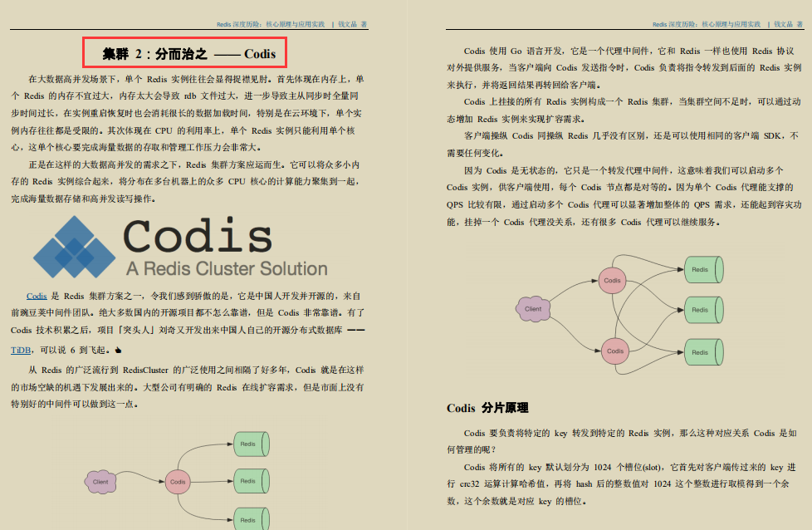Viewport: 812px width, 530px height.
Task: Click the pointing-hand emoji after "6 到飞起"
Action: point(118,351)
